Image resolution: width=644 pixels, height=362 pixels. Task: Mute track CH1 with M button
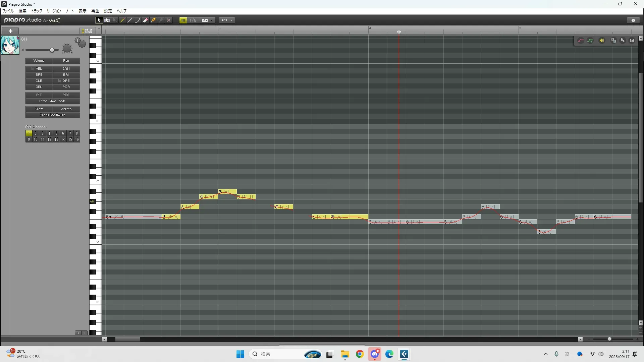[82, 44]
